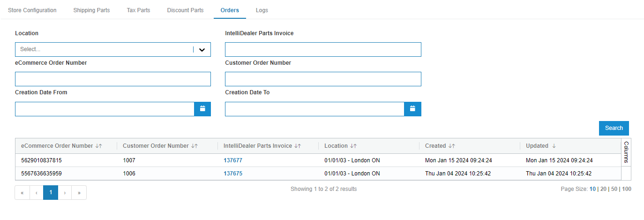Viewport: 644px width, 220px height.
Task: Click the Search button
Action: point(614,128)
